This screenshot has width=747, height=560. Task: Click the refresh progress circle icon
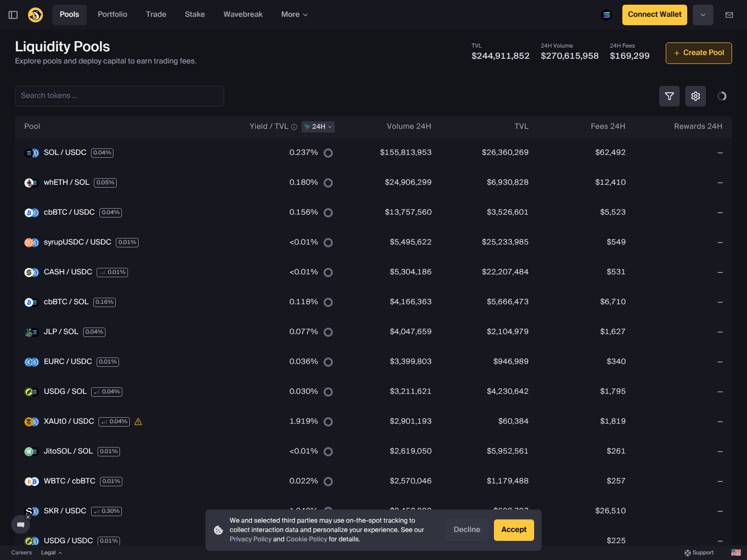pyautogui.click(x=722, y=96)
